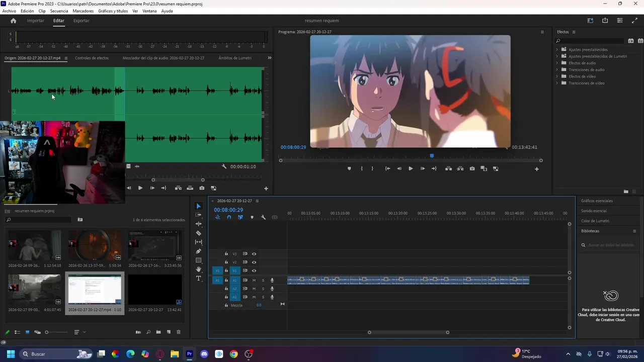Expand Ajustes preestablecidos folder

[x=557, y=50]
